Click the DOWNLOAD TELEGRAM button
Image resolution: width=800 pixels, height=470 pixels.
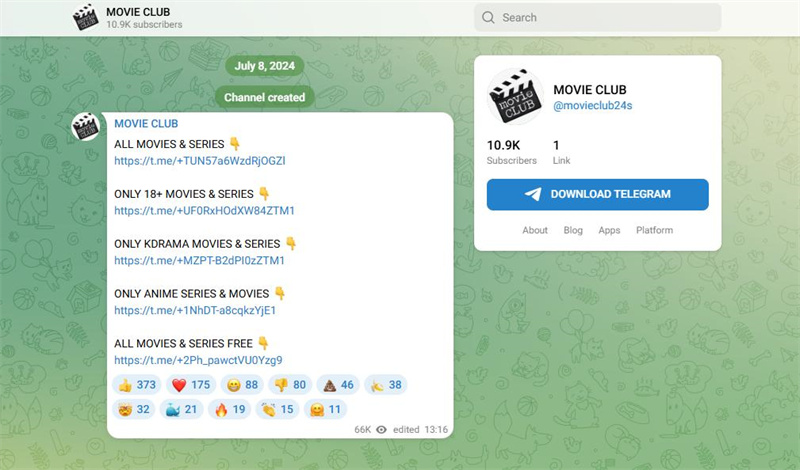[597, 194]
